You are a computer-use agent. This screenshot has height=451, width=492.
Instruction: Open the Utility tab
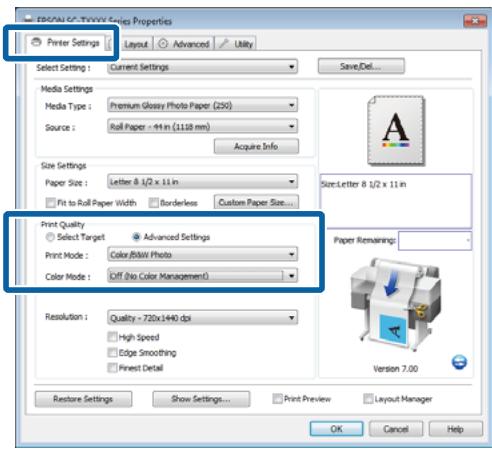236,44
